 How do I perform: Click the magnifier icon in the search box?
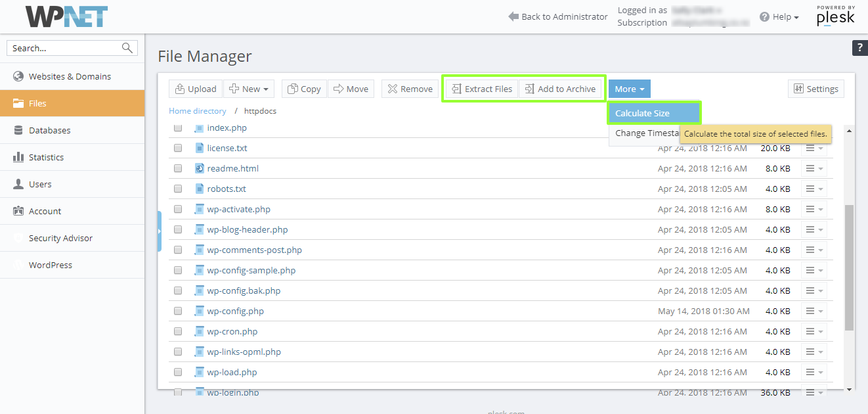(127, 48)
